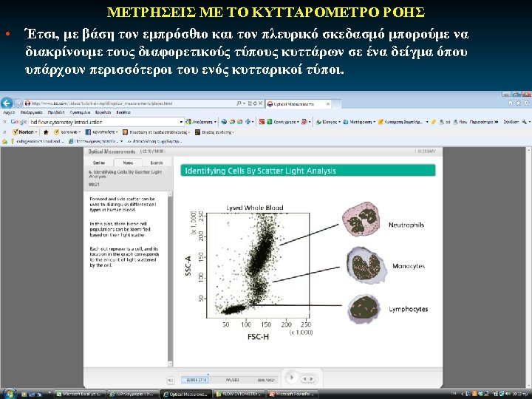Click the browser Back arrow button
This screenshot has height=399, width=532.
[7, 103]
